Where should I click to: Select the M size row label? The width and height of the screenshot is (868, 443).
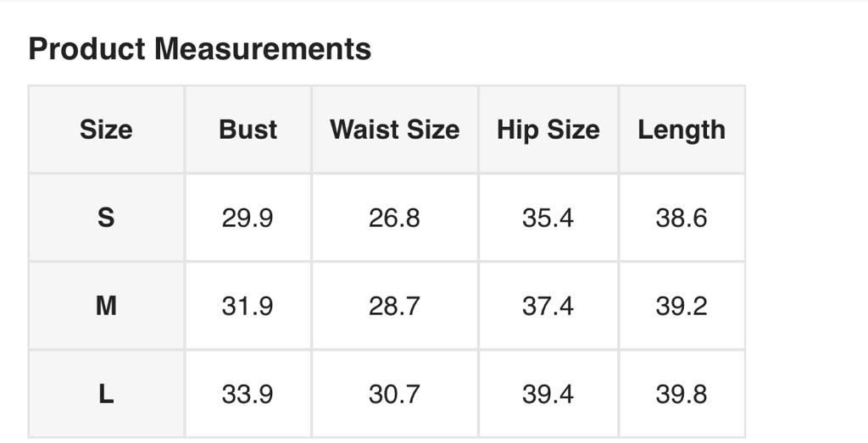[x=106, y=306]
